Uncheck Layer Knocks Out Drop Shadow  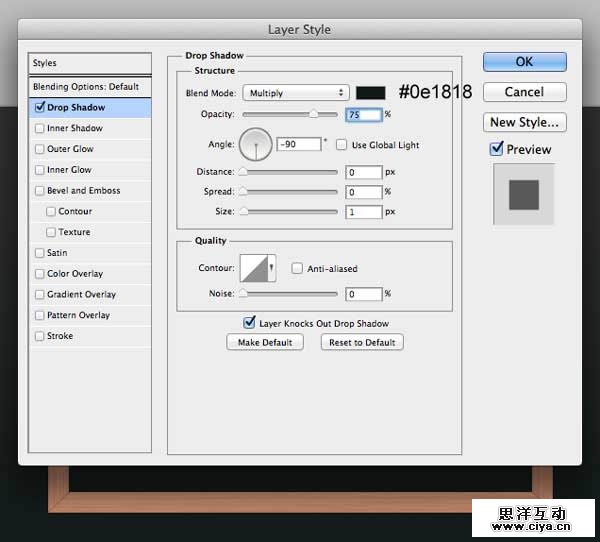[250, 323]
